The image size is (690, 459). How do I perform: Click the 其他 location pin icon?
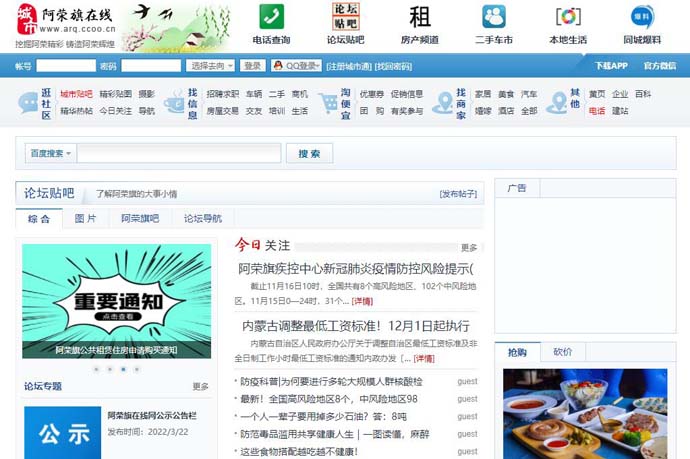pyautogui.click(x=557, y=103)
